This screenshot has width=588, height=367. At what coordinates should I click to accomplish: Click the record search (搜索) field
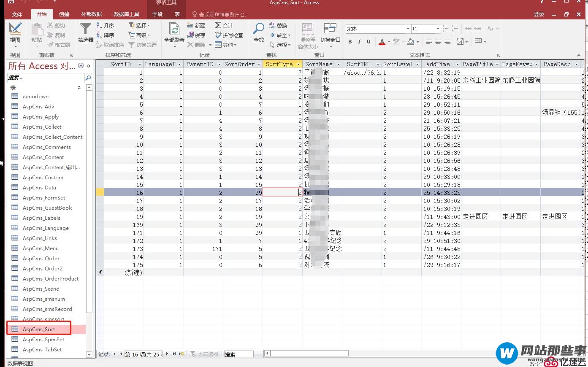tap(238, 354)
